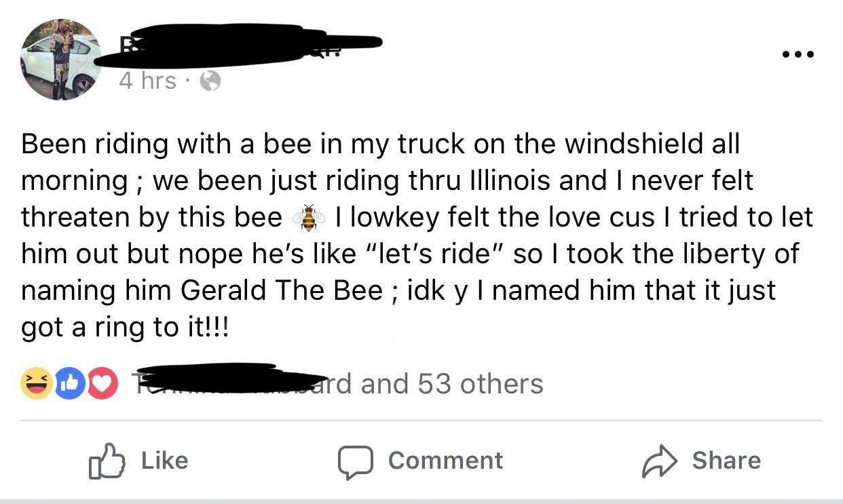Tap the "Like" text label

tap(164, 460)
